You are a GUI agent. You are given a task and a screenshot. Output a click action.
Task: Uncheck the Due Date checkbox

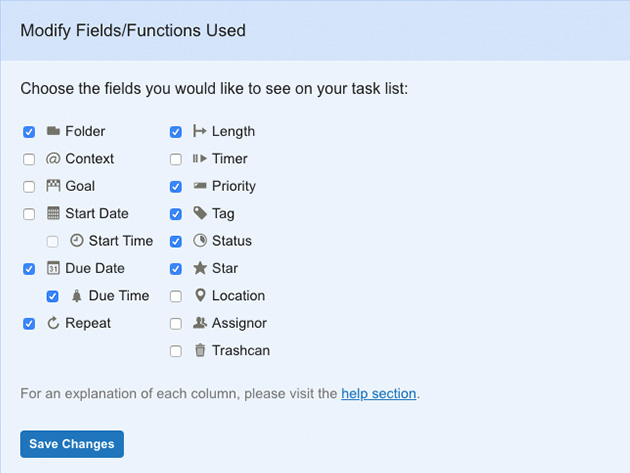pos(29,269)
